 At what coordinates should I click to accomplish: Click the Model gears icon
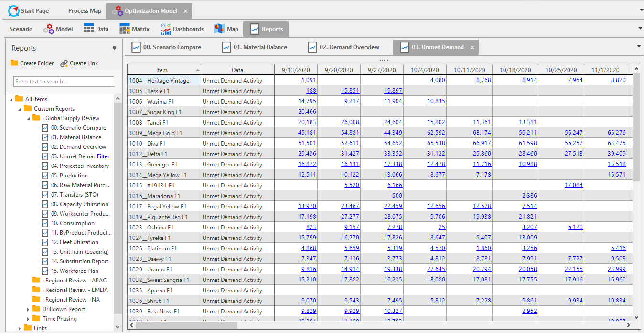pyautogui.click(x=49, y=29)
